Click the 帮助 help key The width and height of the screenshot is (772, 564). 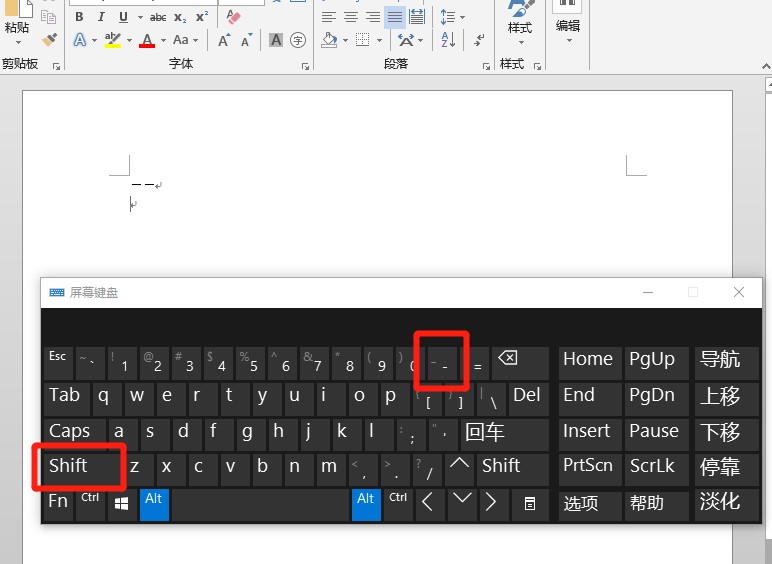click(x=656, y=504)
